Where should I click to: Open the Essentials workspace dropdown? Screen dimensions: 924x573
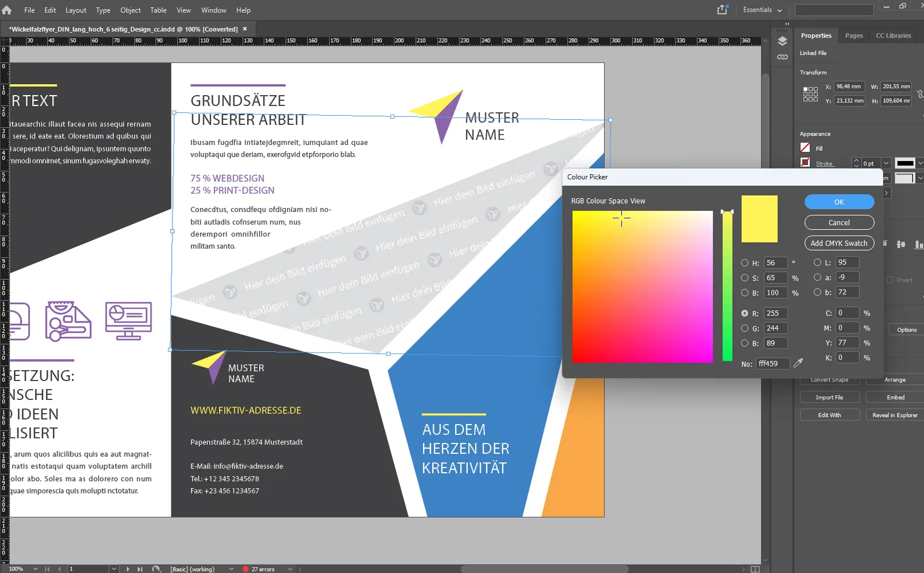tap(762, 10)
